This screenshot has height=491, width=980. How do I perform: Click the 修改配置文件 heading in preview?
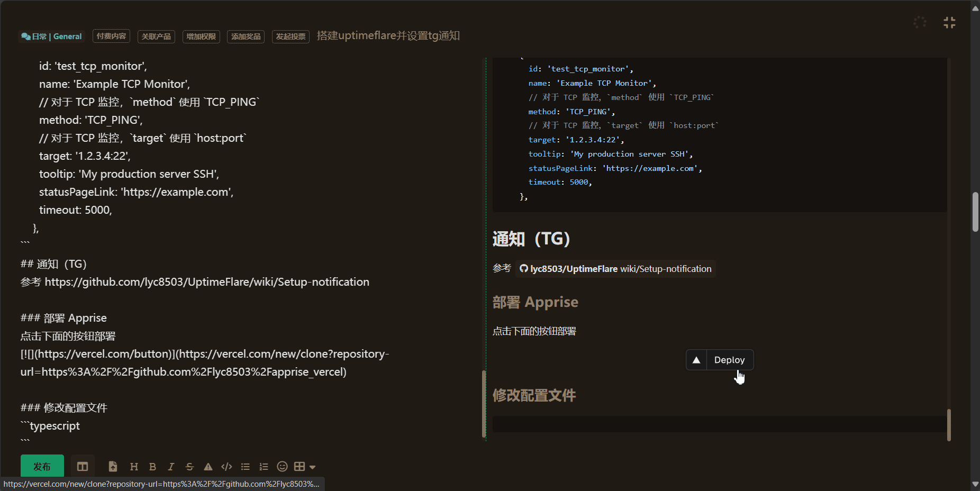(534, 395)
